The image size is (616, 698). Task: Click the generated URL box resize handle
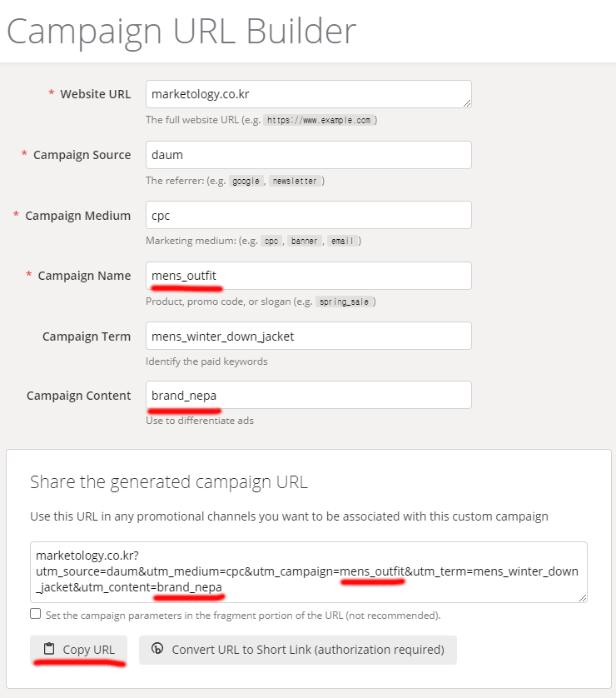click(x=583, y=597)
